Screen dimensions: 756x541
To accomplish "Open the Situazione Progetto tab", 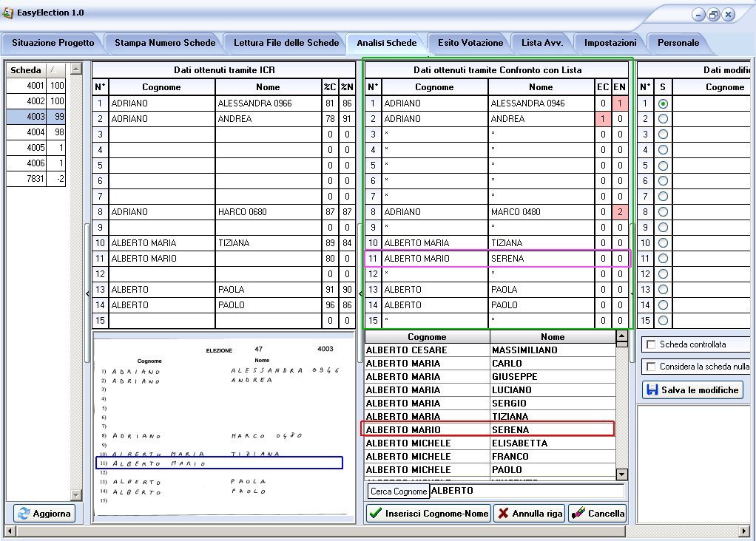I will point(53,43).
